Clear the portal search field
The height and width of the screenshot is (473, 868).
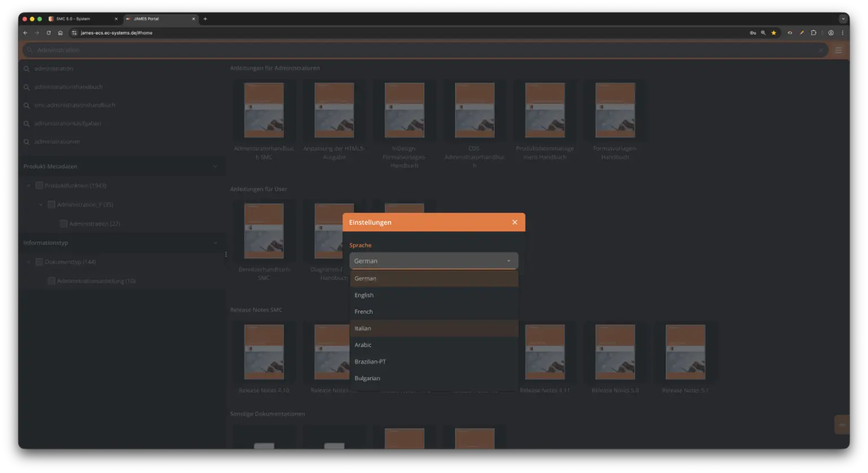pos(821,50)
